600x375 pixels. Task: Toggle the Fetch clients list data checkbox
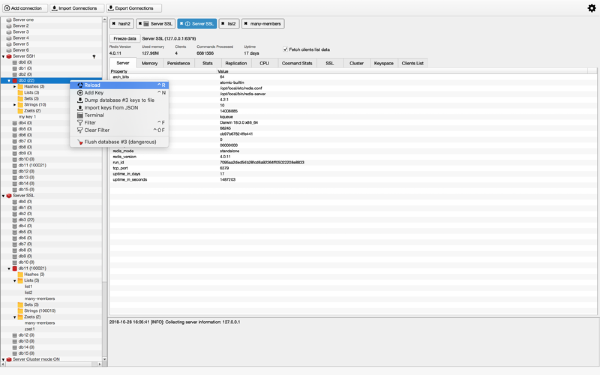point(285,49)
